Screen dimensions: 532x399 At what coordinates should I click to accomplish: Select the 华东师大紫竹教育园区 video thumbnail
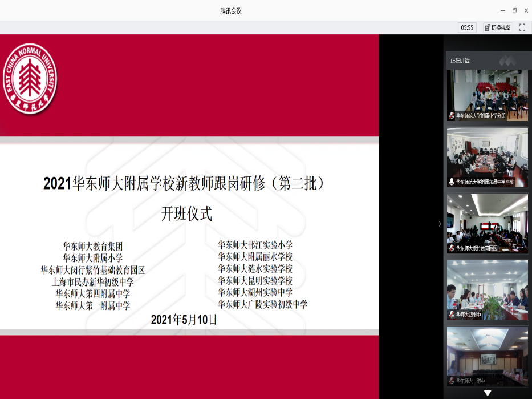[x=487, y=224]
